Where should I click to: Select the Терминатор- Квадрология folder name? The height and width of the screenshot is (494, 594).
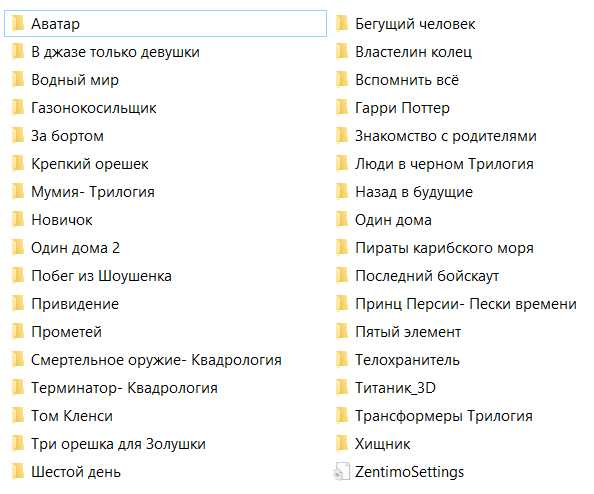tap(124, 388)
